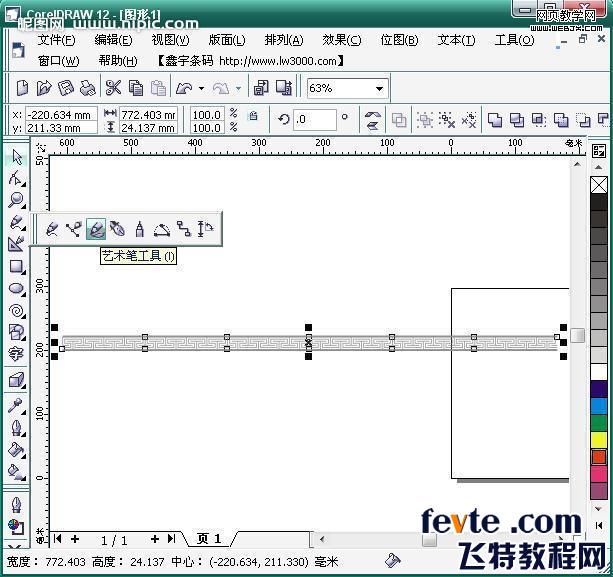Image resolution: width=613 pixels, height=577 pixels.
Task: Click the Trim shapes icon
Action: [517, 120]
